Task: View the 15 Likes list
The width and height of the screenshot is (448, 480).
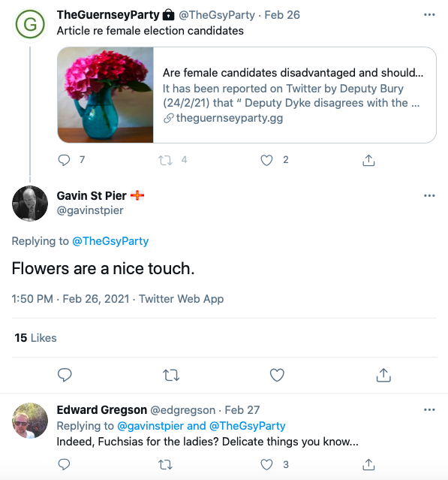Action: [35, 338]
